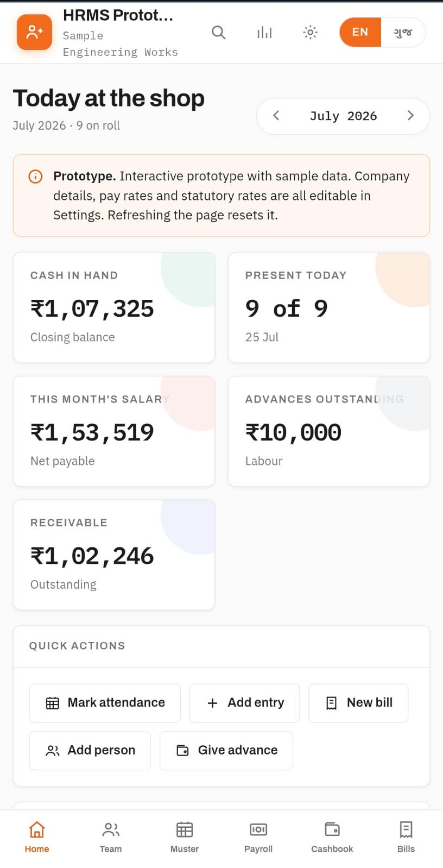Switch language to EN

pyautogui.click(x=360, y=32)
